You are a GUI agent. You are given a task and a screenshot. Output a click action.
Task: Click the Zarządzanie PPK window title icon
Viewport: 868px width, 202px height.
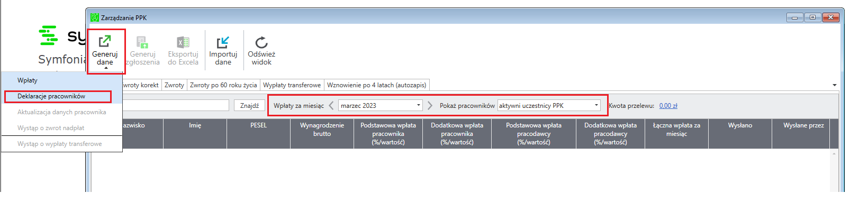(95, 17)
